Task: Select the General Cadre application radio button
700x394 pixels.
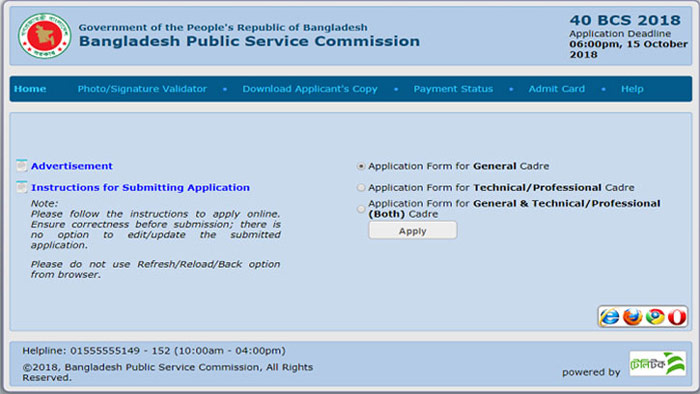Action: click(x=361, y=166)
